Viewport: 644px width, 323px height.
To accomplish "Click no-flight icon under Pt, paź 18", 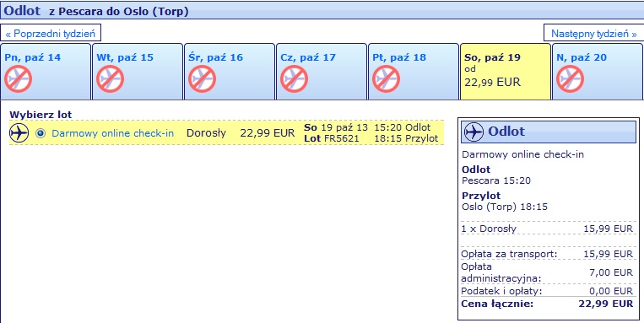I will click(x=386, y=78).
